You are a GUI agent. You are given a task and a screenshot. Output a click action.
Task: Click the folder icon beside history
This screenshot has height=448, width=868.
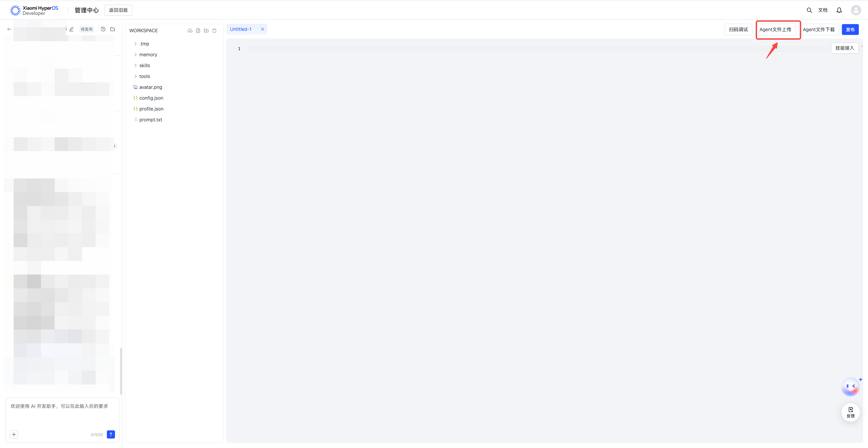[x=113, y=29]
